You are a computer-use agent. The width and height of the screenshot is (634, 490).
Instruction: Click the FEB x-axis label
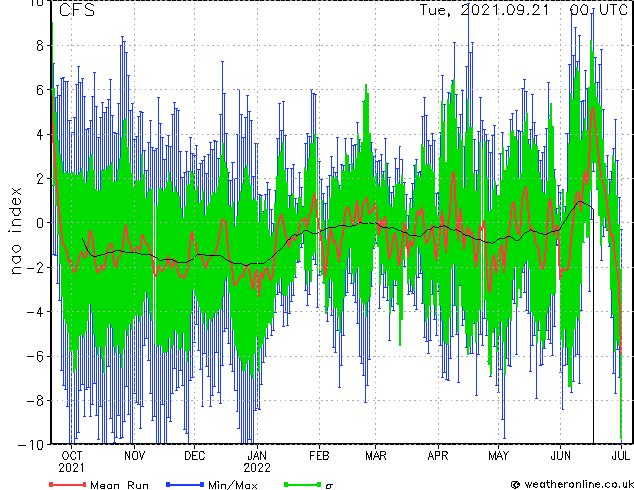[319, 456]
